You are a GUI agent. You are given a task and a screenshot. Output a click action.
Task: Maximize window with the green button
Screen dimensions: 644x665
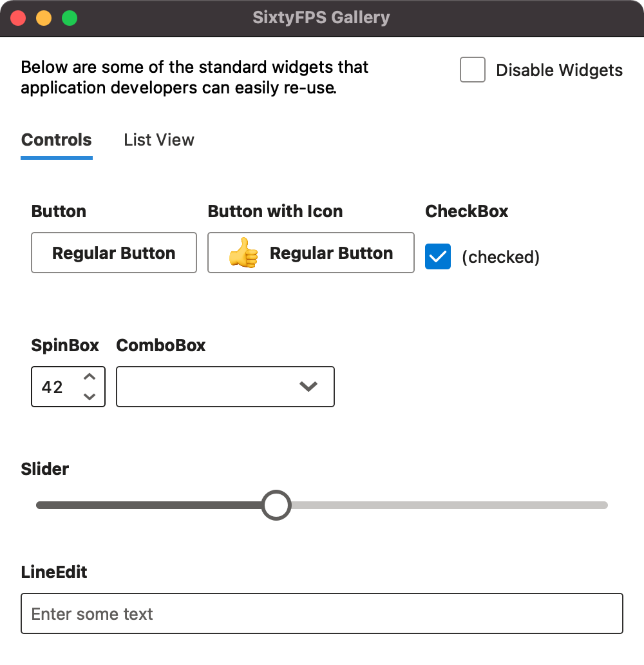70,18
